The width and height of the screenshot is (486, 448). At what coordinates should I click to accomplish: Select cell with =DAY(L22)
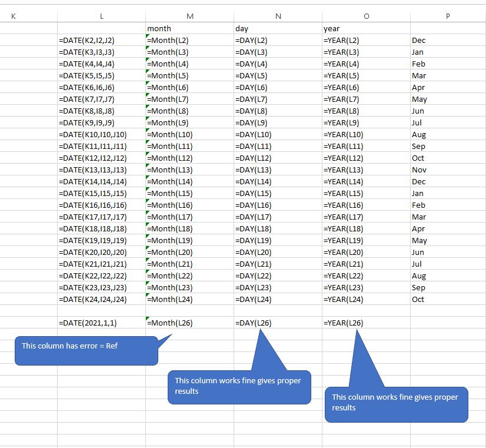point(278,276)
